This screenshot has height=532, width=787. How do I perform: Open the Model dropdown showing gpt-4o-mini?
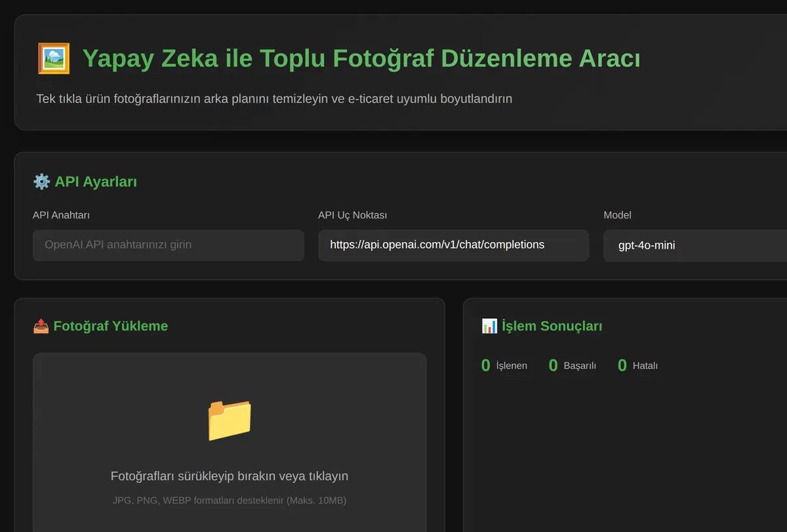695,245
